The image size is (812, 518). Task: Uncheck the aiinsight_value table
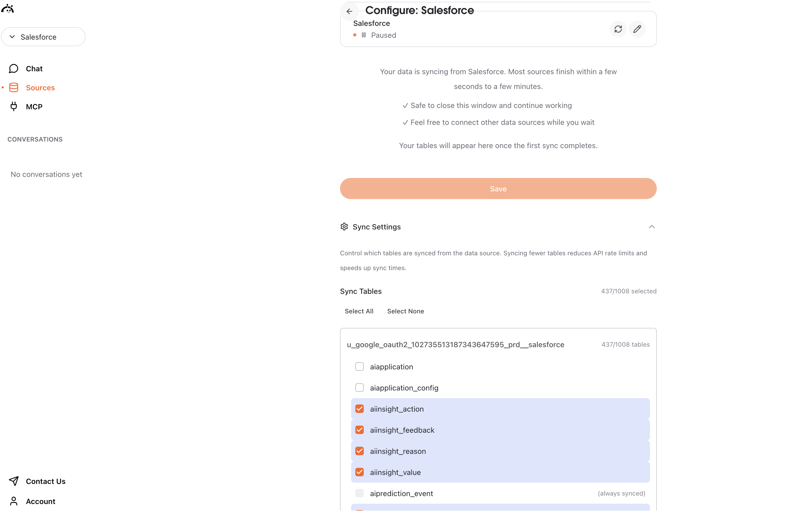[360, 472]
